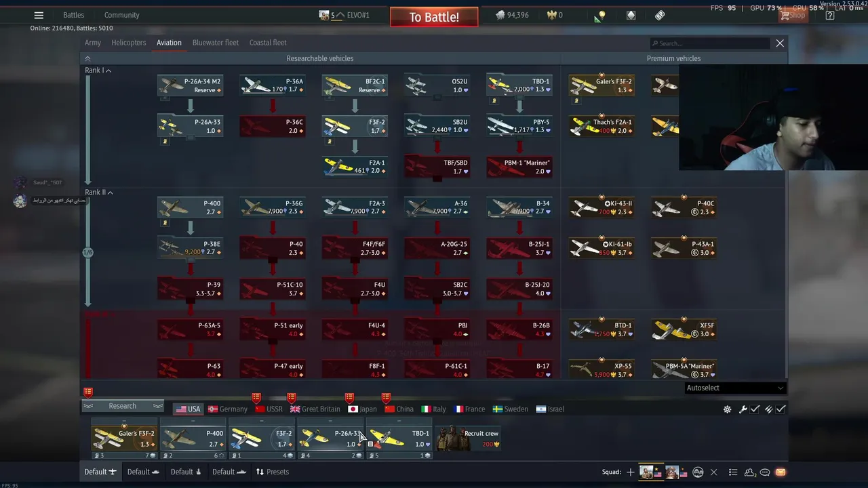Select the PBY-5 aircraft card
The width and height of the screenshot is (868, 488).
pos(519,126)
